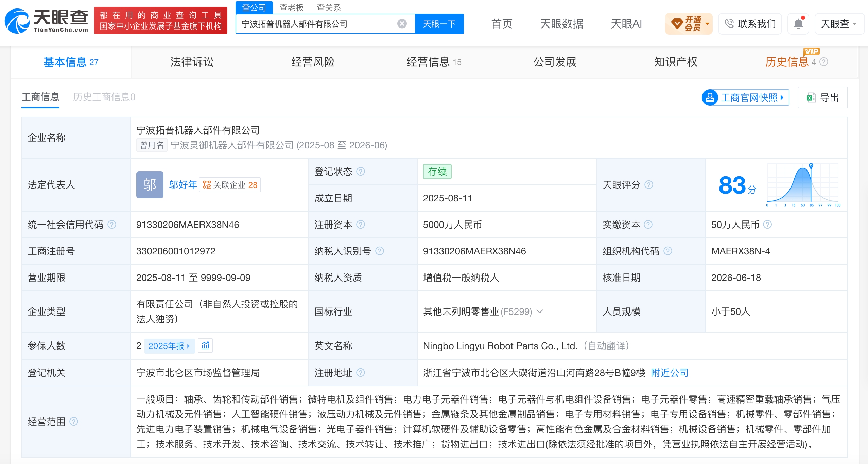Click approval date 2026-06-18

736,278
